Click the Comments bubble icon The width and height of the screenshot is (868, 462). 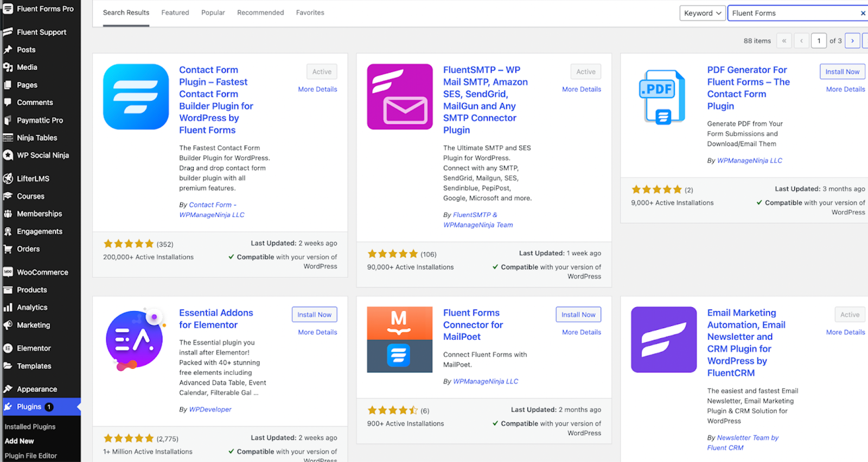tap(8, 102)
